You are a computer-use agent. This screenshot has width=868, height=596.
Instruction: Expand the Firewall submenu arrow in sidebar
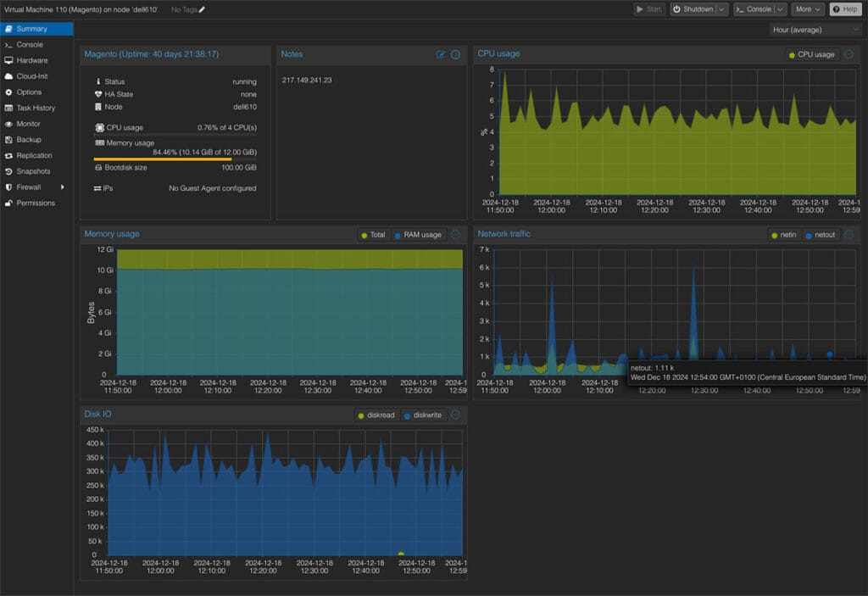click(x=63, y=187)
